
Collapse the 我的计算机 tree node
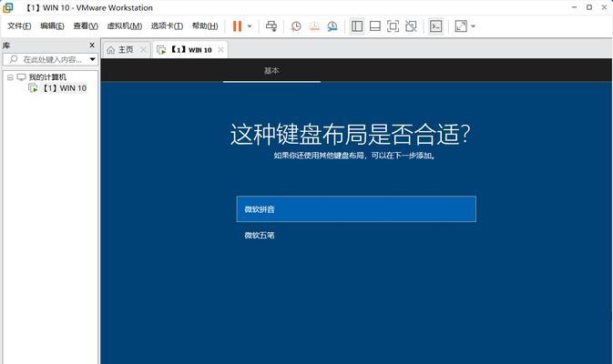click(x=11, y=77)
